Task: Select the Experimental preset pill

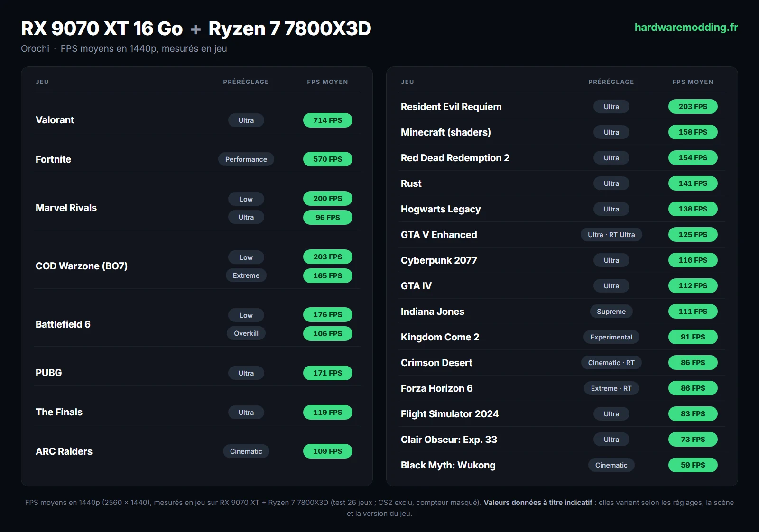Action: click(611, 337)
